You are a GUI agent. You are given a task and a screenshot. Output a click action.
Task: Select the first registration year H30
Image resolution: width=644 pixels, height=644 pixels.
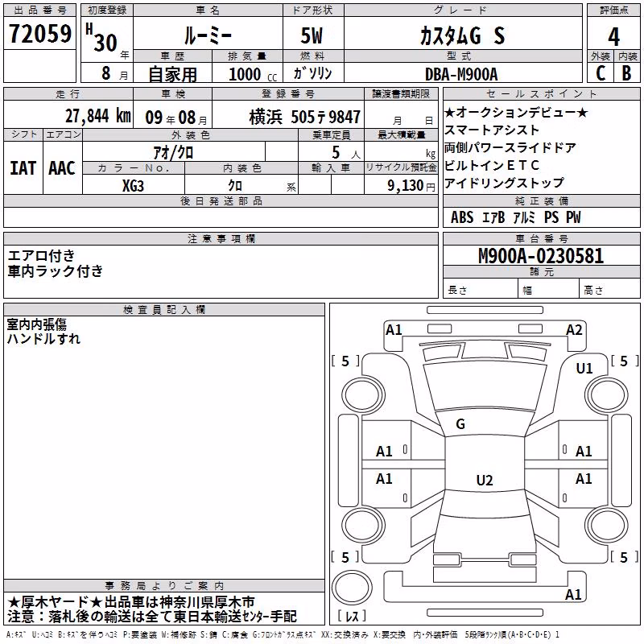click(x=102, y=39)
